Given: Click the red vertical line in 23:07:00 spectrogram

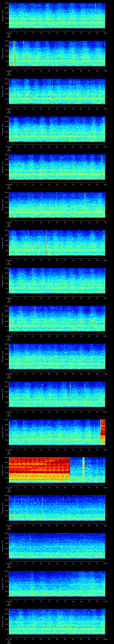Looking at the screenshot, I should 46,243.
